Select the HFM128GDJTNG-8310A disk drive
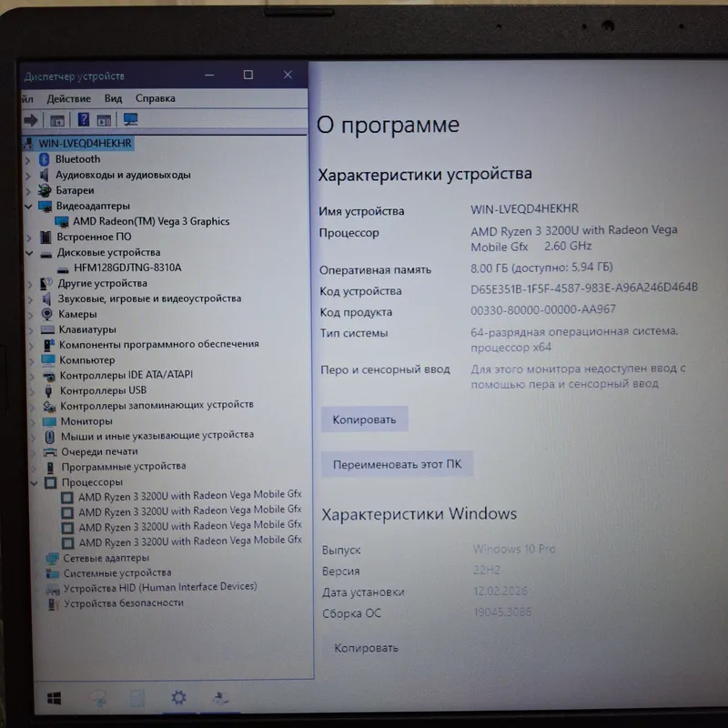Screen dimensions: 728x728 point(127,268)
